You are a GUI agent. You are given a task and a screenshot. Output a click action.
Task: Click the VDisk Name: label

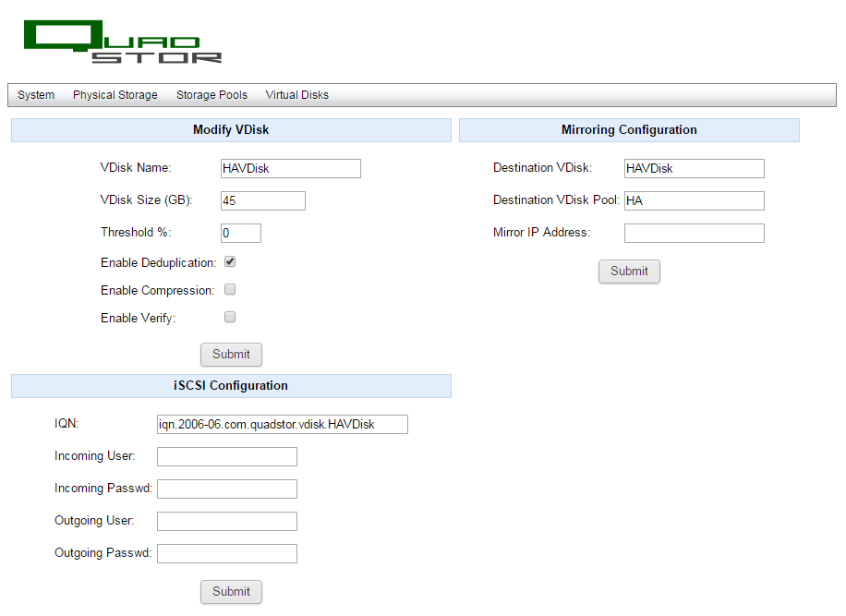coord(136,168)
